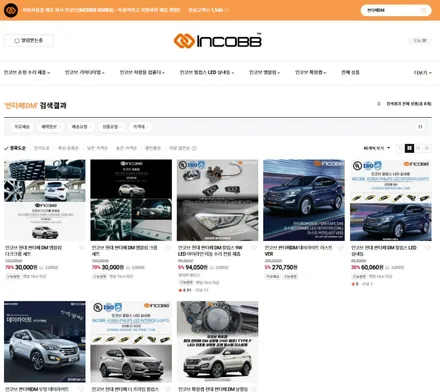Open the 필립스 LED 실내등 product title
This screenshot has width=440, height=392.
click(384, 251)
